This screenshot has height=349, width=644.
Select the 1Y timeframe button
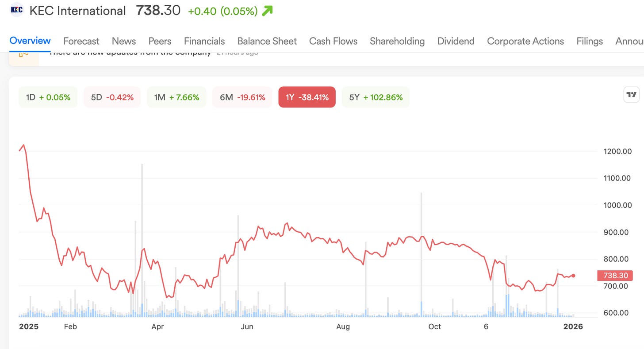pyautogui.click(x=307, y=97)
